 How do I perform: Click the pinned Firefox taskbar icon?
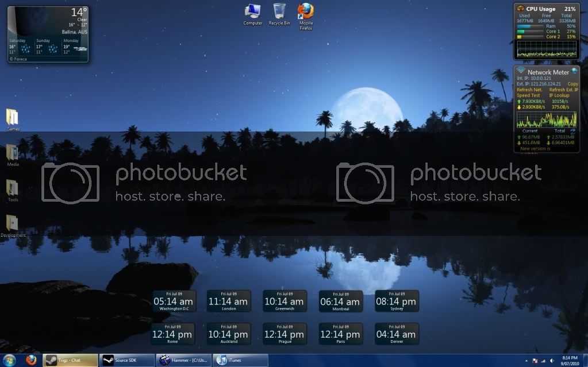31,360
